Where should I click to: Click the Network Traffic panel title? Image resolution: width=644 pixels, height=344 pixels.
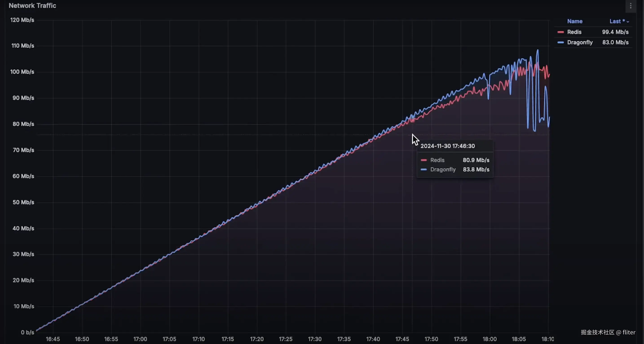pos(32,5)
